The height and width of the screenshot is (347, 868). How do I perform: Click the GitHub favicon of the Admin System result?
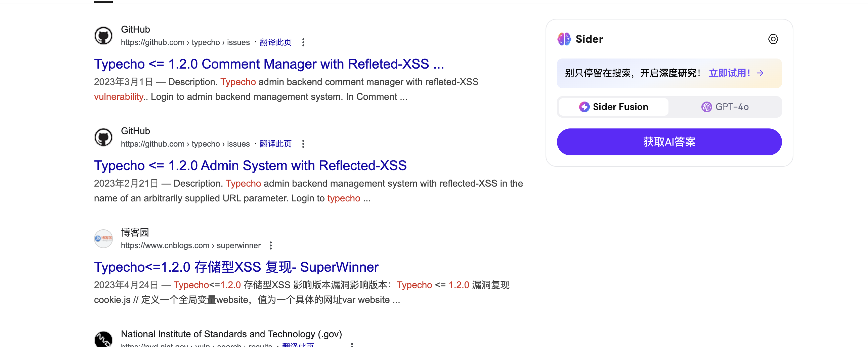103,137
